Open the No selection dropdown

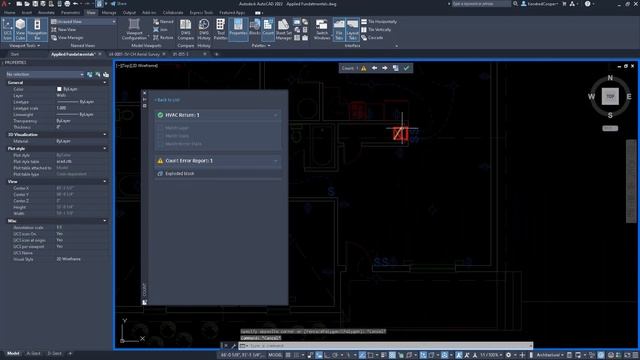pos(45,74)
